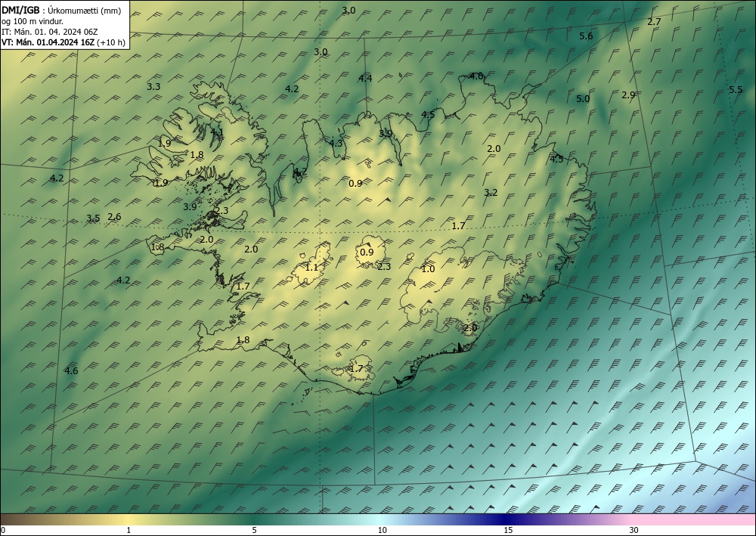756x536 pixels.
Task: Click the 3.3 precipitation value
Action: tap(153, 87)
